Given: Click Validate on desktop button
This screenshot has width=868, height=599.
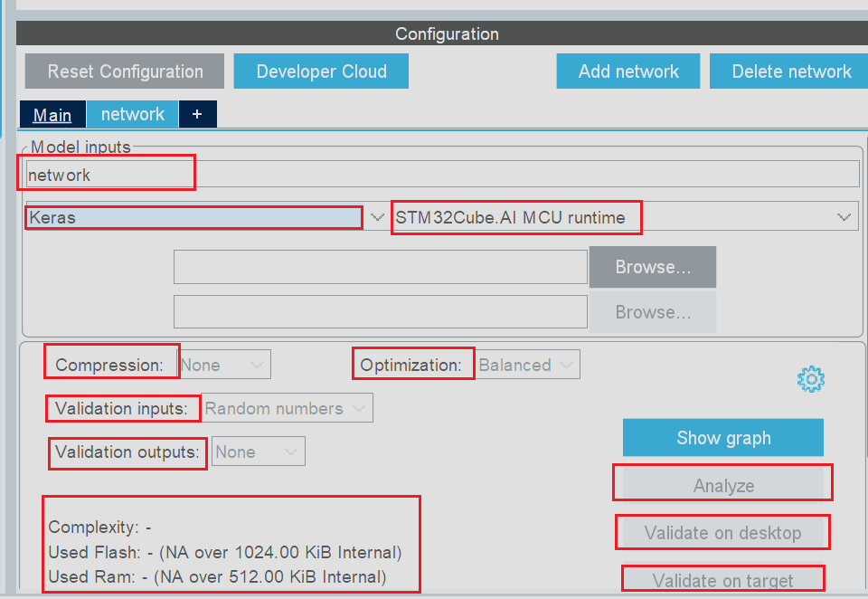Looking at the screenshot, I should tap(723, 533).
